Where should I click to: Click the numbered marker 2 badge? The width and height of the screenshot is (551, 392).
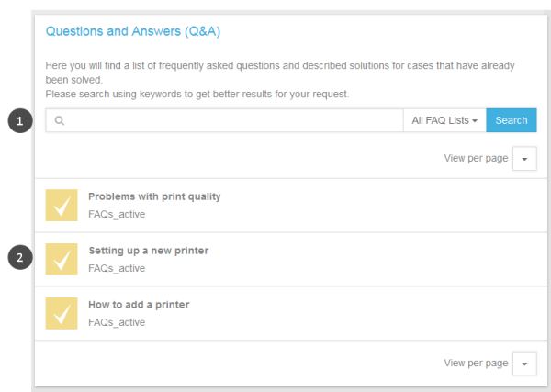tap(20, 257)
